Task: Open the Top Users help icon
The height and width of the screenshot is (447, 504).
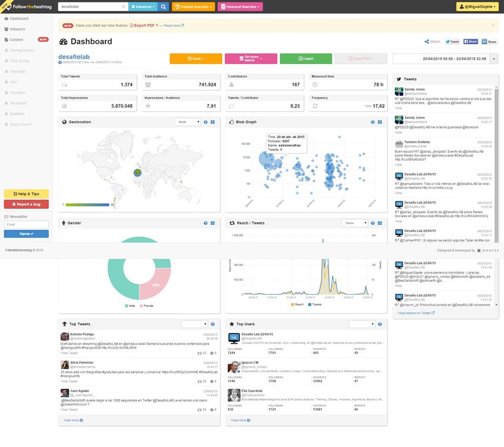Action: pyautogui.click(x=380, y=324)
